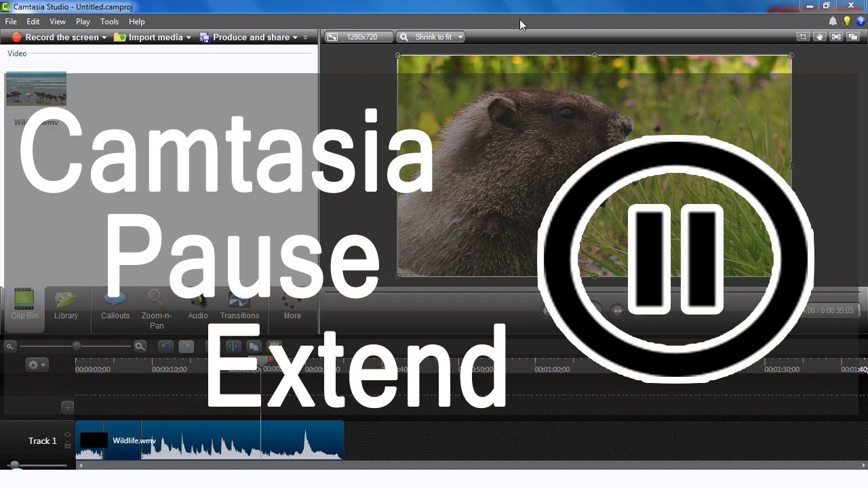Select the Wildlife video thumbnail in Clip Bin

click(36, 89)
